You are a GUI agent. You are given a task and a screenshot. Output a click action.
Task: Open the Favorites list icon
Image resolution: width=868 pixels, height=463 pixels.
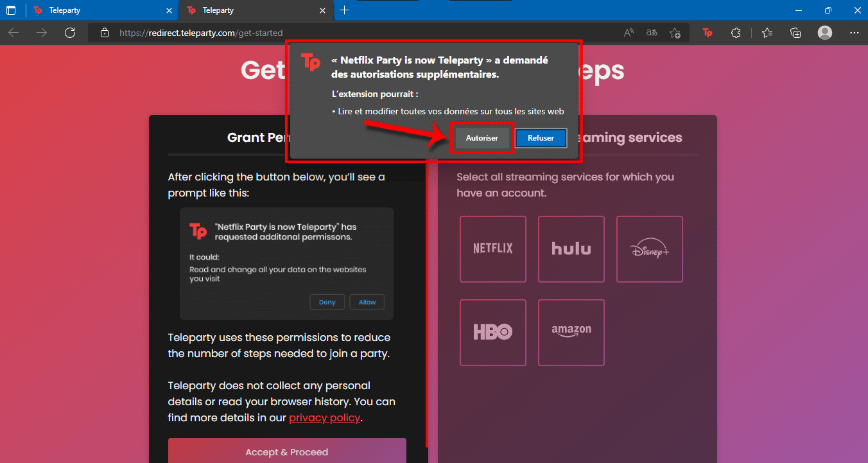click(767, 33)
